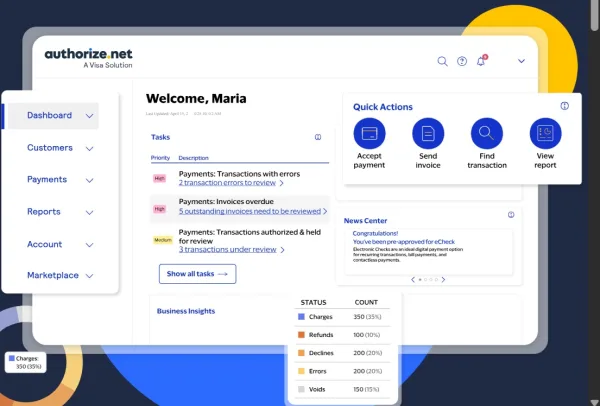
Task: Click the Voids gray color swatch
Action: tap(302, 389)
